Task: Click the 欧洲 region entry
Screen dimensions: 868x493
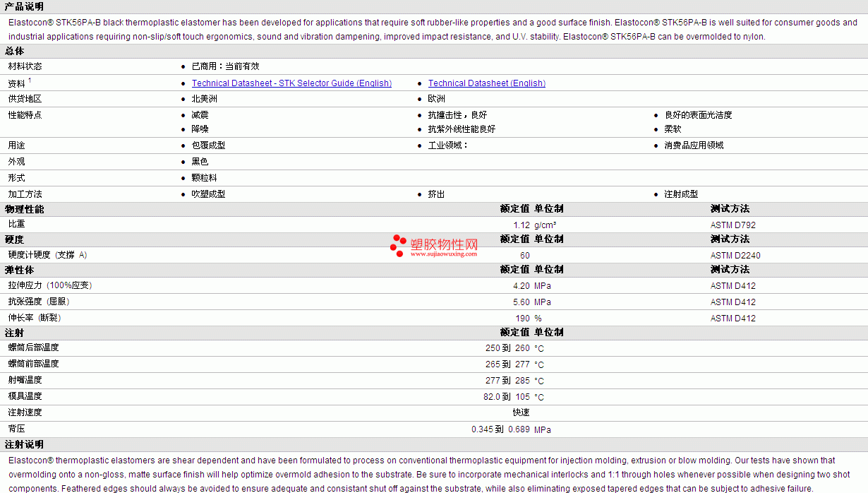Action: pyautogui.click(x=437, y=99)
